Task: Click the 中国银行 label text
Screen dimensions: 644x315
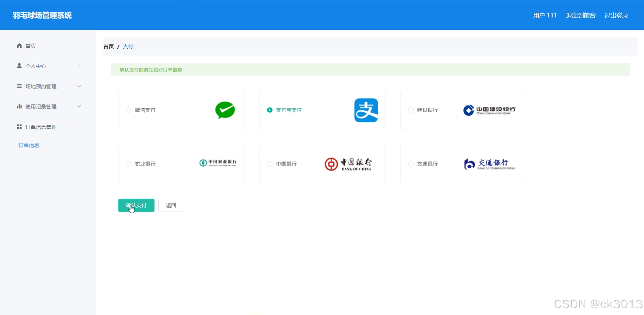Action: tap(286, 164)
